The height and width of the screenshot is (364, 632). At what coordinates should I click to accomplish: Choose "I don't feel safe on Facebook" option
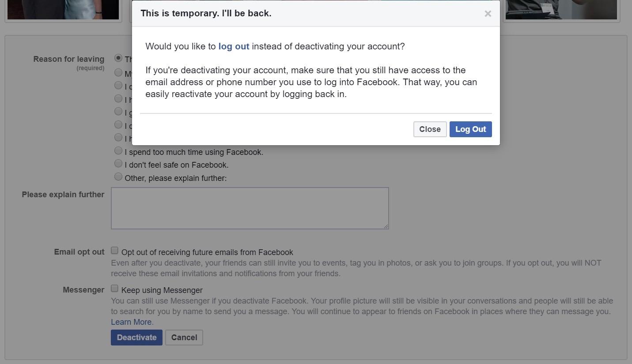coord(118,164)
